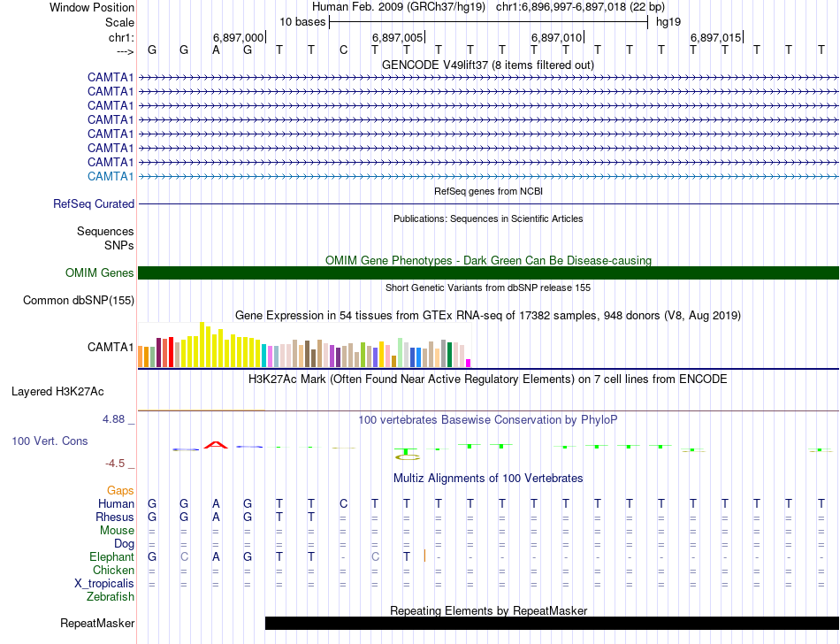Open the RefSeq Curated track label
This screenshot has height=644, width=840.
[94, 203]
